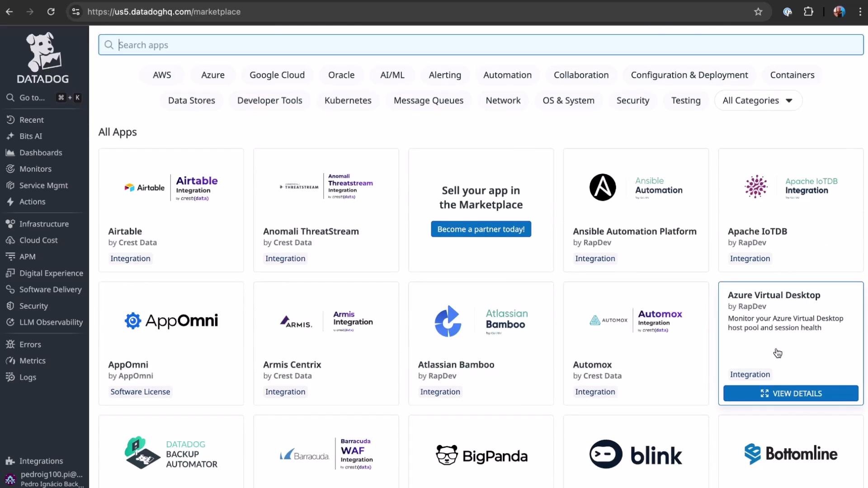
Task: Open the Automox app card
Action: coord(636,343)
